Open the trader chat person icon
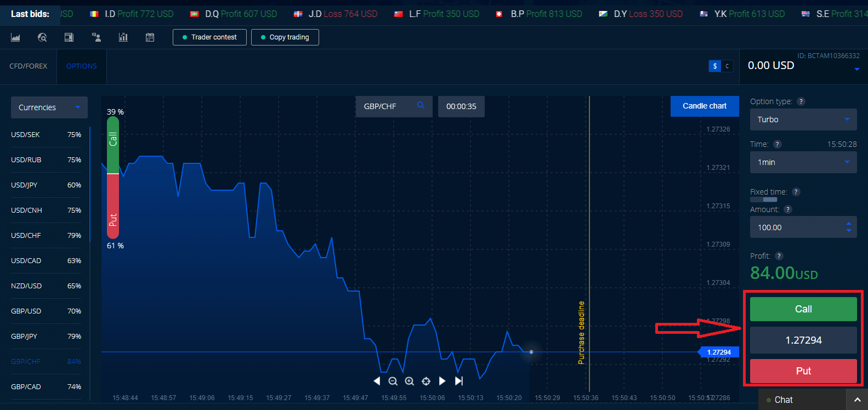Screen dimensions: 868x410 point(97,37)
